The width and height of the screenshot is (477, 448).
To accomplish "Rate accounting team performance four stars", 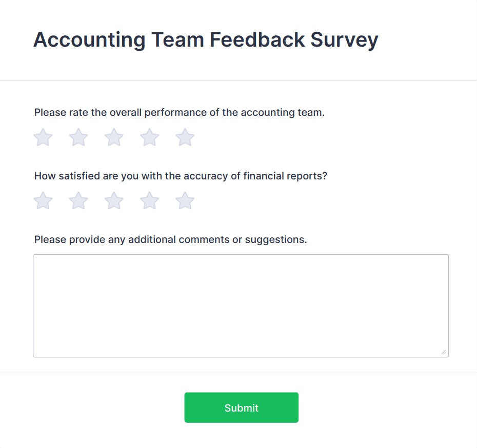I will pos(150,137).
